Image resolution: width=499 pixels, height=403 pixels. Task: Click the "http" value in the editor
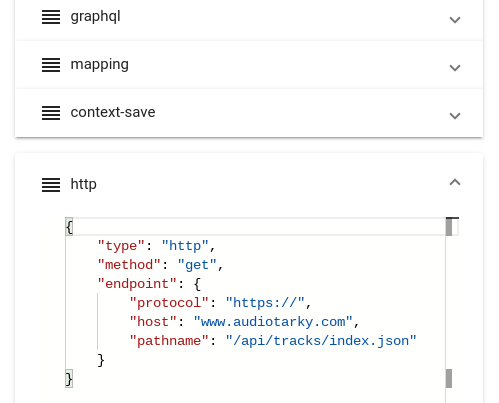(185, 246)
